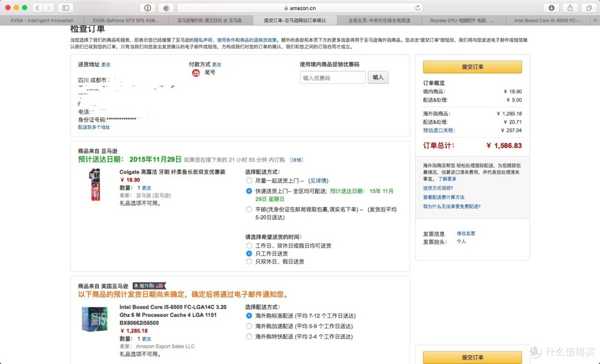Open the Safari share button
The image size is (600, 364).
(x=570, y=8)
